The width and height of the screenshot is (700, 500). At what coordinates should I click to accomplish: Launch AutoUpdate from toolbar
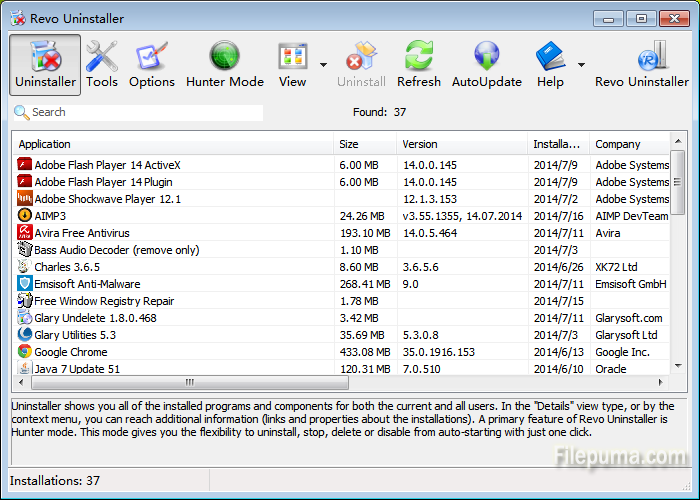(486, 64)
